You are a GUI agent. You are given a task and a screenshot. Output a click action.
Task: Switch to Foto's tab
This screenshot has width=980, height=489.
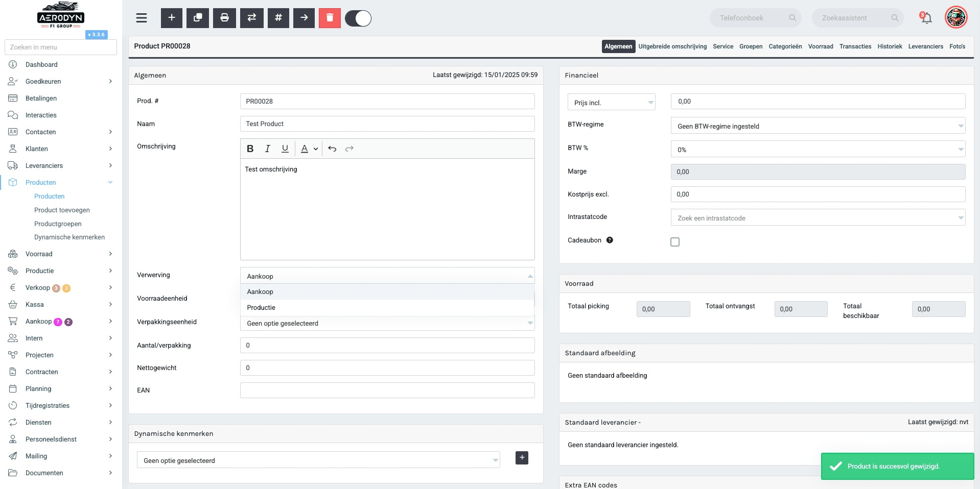tap(957, 46)
